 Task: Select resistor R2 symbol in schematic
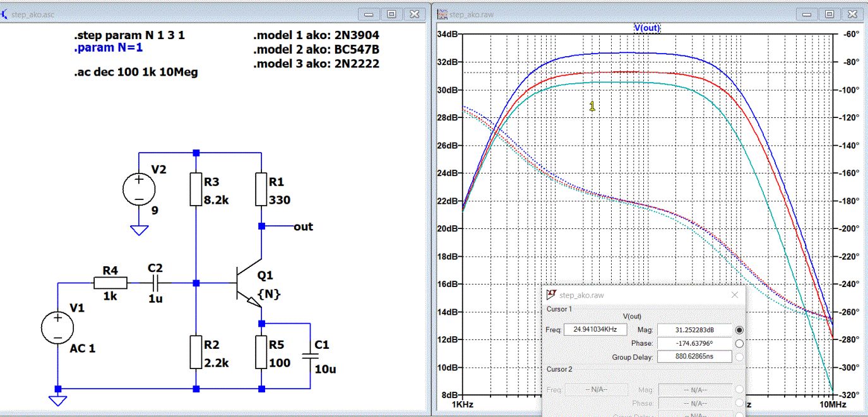click(196, 352)
